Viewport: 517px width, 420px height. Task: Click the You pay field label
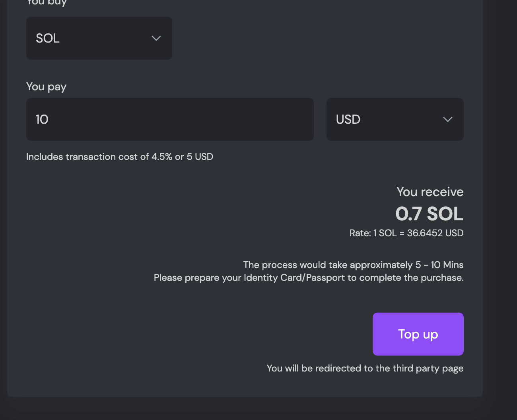click(x=46, y=87)
